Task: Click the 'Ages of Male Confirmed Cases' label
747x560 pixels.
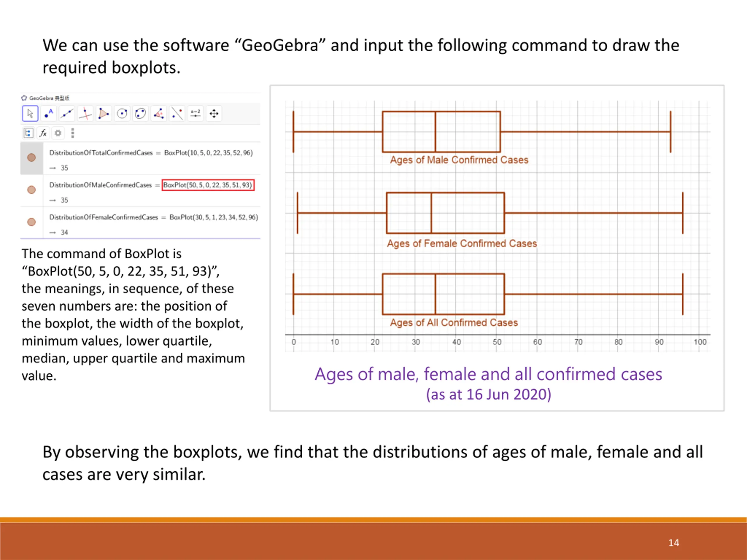Action: click(459, 160)
